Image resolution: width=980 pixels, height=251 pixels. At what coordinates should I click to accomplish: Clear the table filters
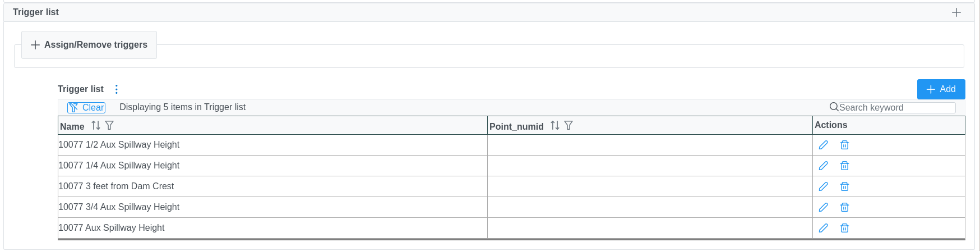pyautogui.click(x=86, y=107)
